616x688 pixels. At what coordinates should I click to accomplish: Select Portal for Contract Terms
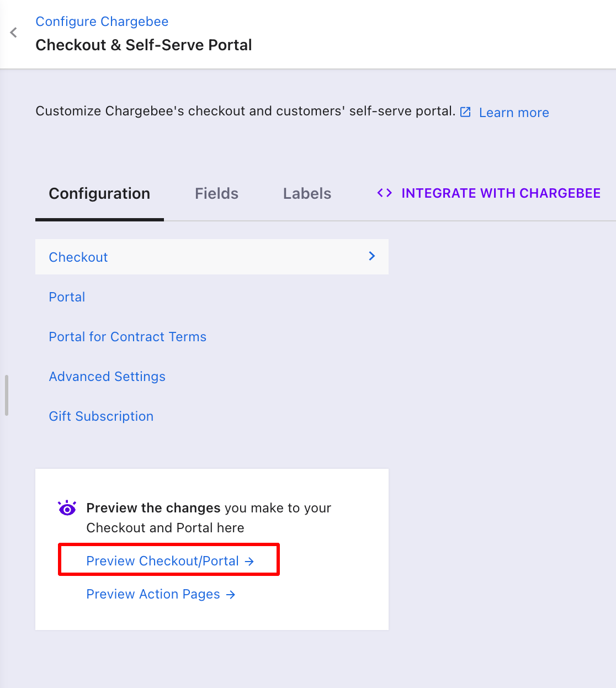(x=128, y=337)
